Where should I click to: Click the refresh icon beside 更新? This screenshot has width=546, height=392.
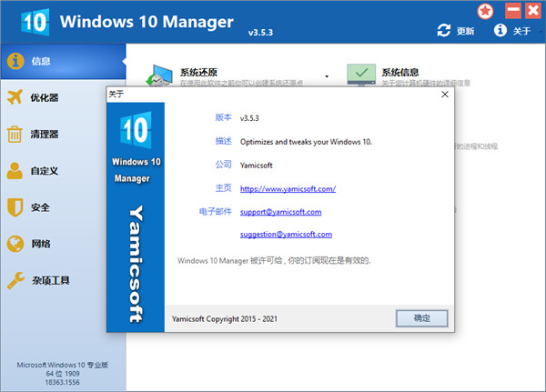444,31
